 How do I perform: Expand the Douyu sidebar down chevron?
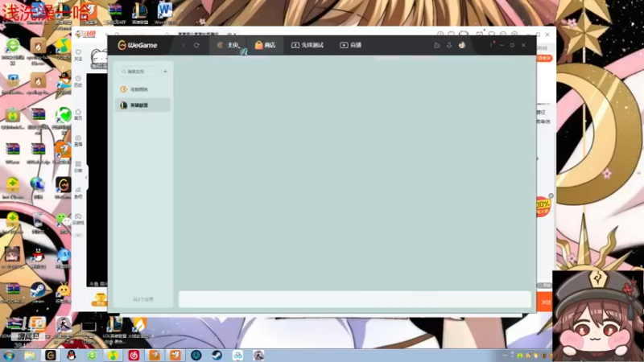(78, 235)
